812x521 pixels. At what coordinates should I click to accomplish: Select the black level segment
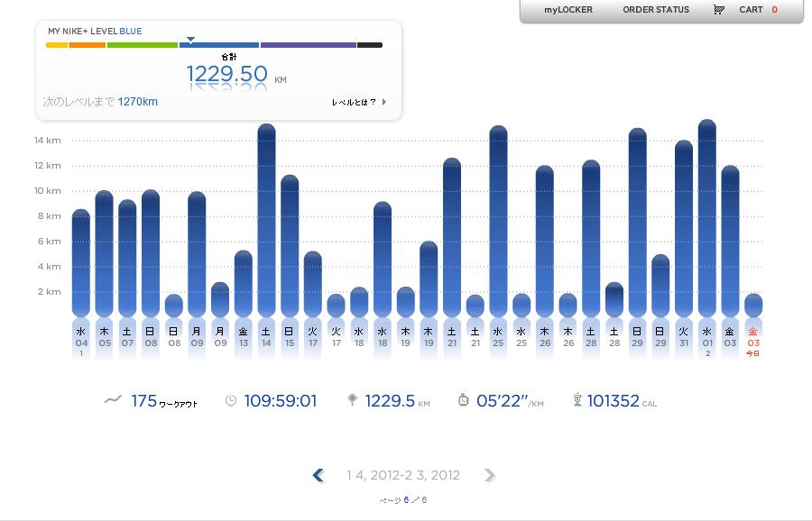(x=370, y=45)
